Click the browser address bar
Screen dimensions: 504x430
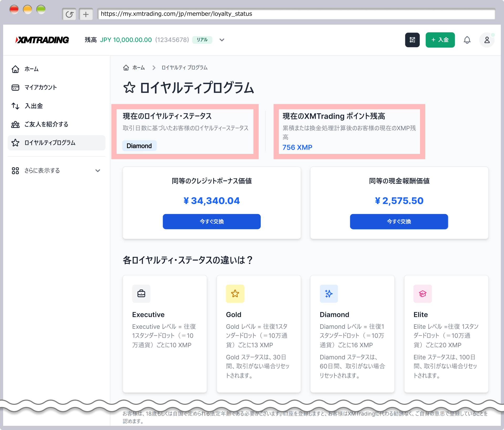coord(296,14)
